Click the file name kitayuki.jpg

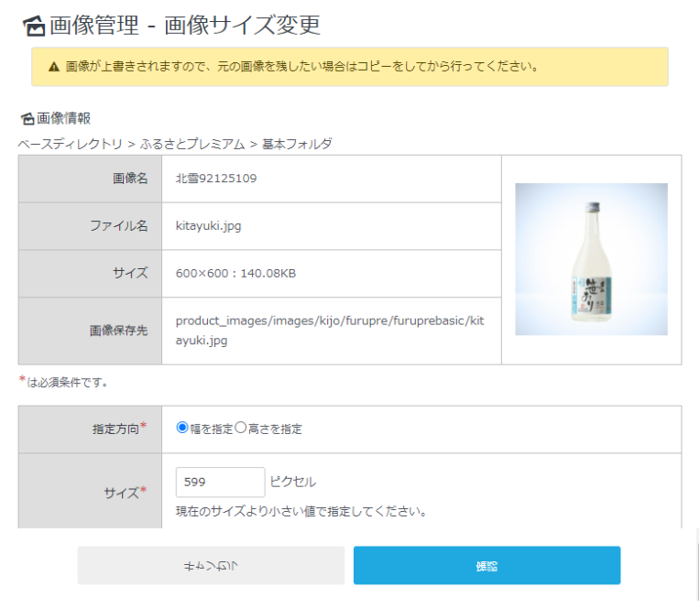(x=208, y=225)
